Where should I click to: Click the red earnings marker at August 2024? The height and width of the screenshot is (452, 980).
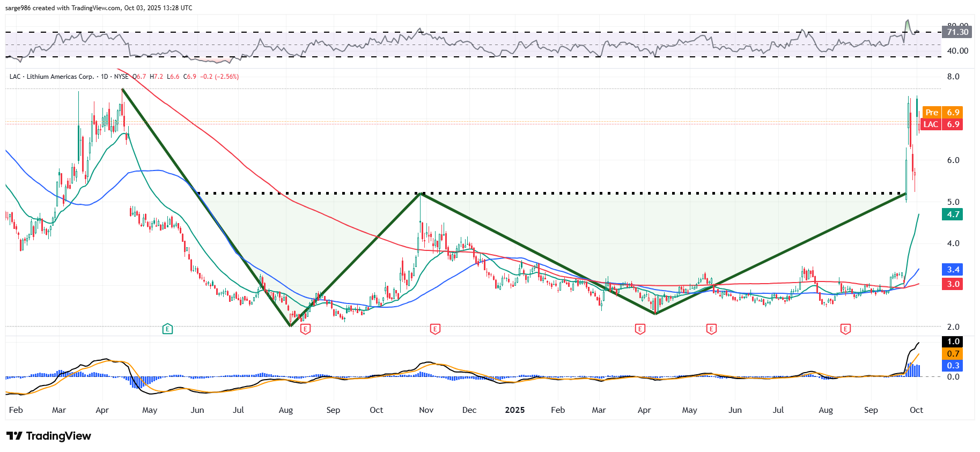305,329
